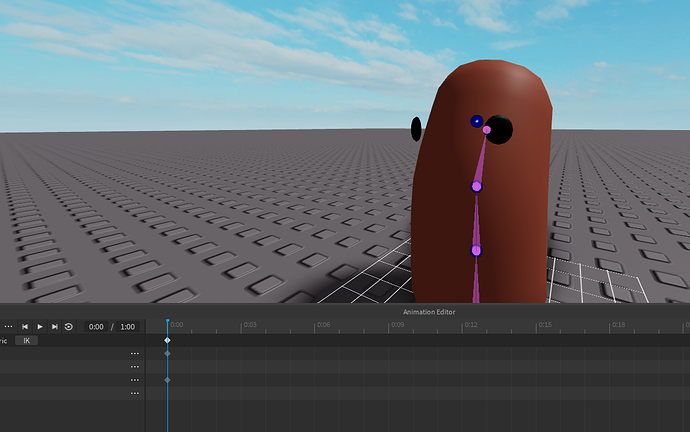Viewport: 690px width, 432px height.
Task: Select the first track's gray keyframe diamond
Action: click(167, 354)
